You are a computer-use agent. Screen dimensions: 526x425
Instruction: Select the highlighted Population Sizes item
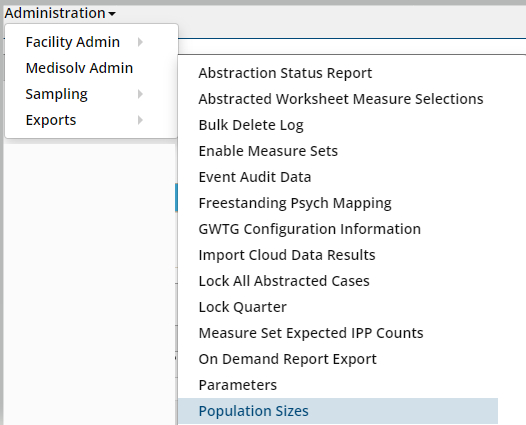pyautogui.click(x=338, y=411)
